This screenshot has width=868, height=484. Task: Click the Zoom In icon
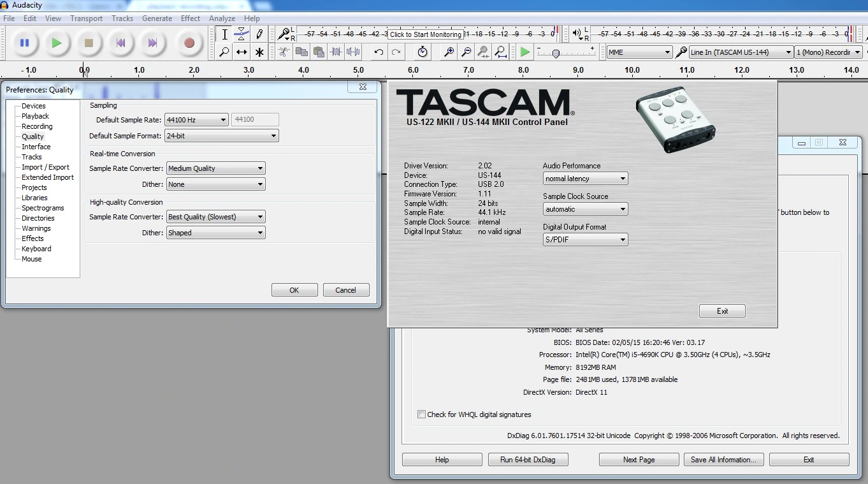coord(449,52)
